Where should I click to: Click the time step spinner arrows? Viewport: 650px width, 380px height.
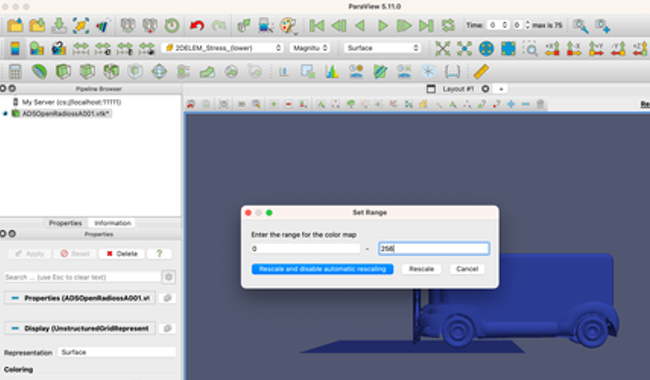[527, 25]
